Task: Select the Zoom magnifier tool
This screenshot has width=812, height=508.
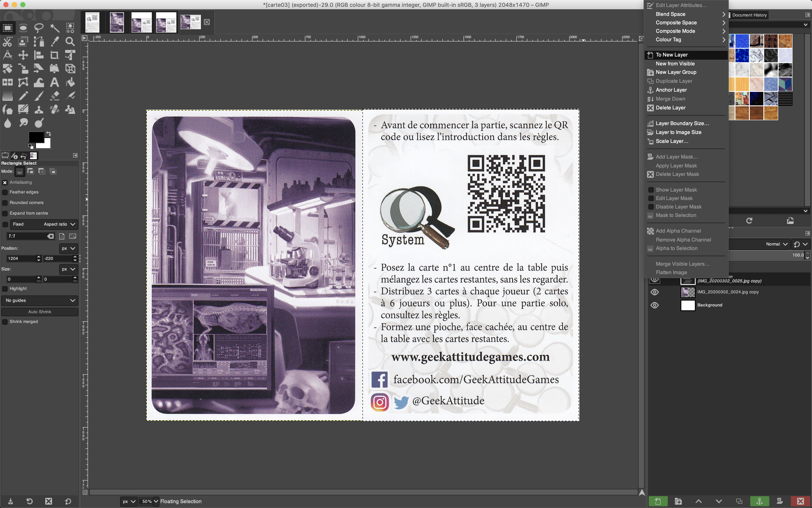Action: point(70,42)
